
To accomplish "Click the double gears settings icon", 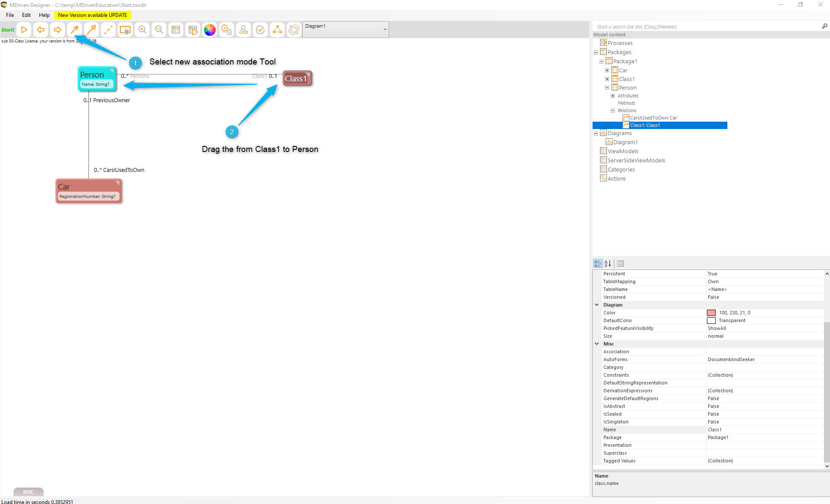I will tap(227, 30).
